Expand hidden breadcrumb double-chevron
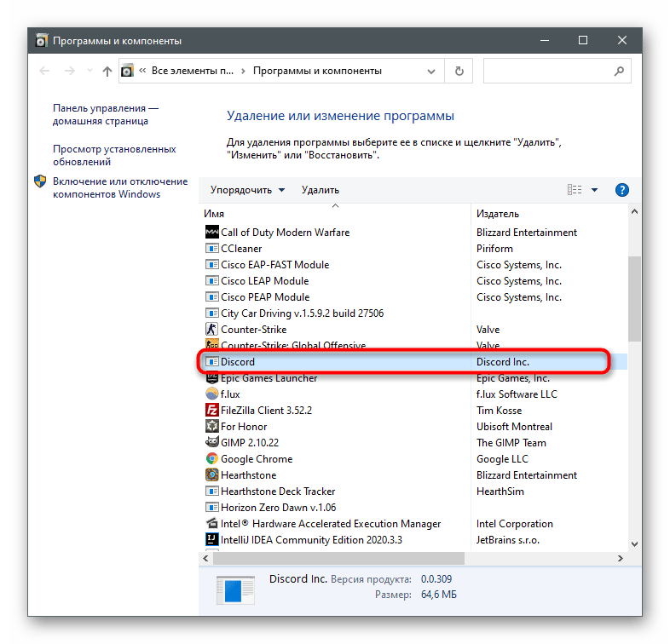Image resolution: width=670 pixels, height=644 pixels. point(142,71)
